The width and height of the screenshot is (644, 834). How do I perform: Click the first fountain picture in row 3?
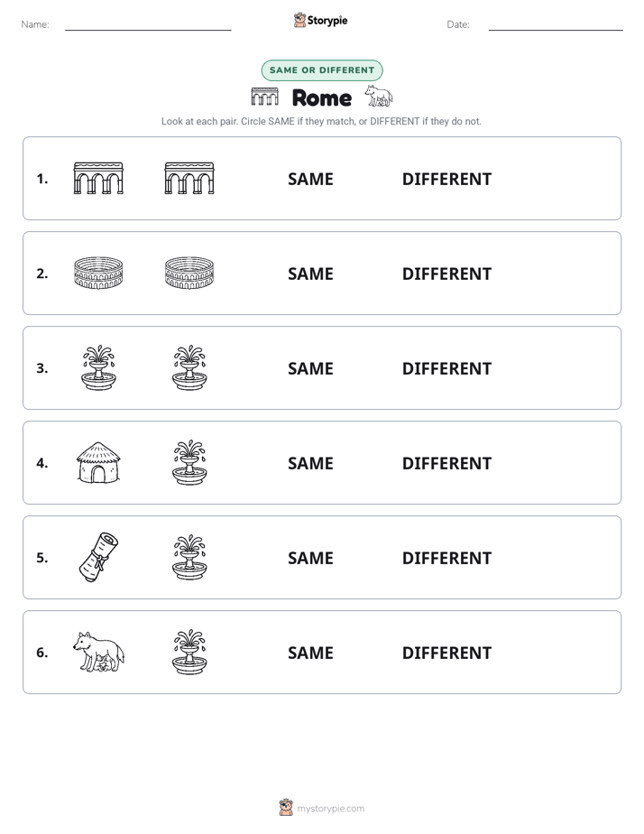(98, 367)
